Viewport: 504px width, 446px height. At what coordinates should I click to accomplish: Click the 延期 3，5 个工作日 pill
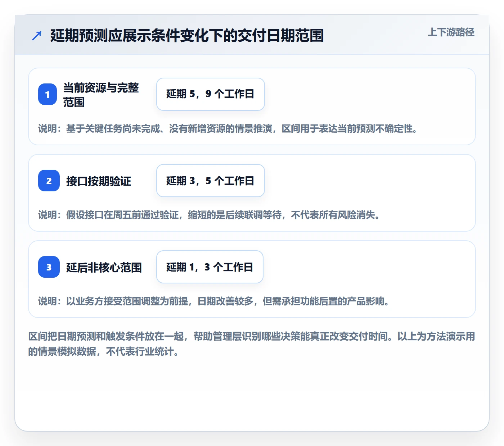coord(211,181)
